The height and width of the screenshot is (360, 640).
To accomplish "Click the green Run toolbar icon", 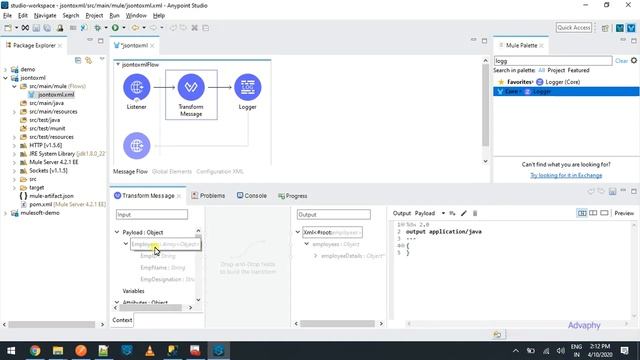I will 116,28.
